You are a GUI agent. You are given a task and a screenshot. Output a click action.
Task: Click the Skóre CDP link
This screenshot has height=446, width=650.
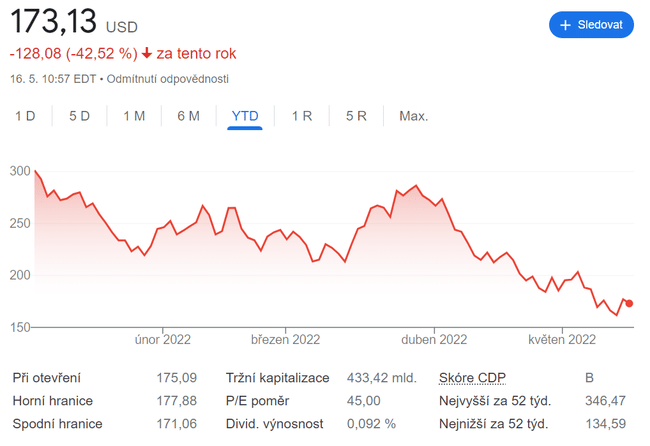(x=472, y=377)
